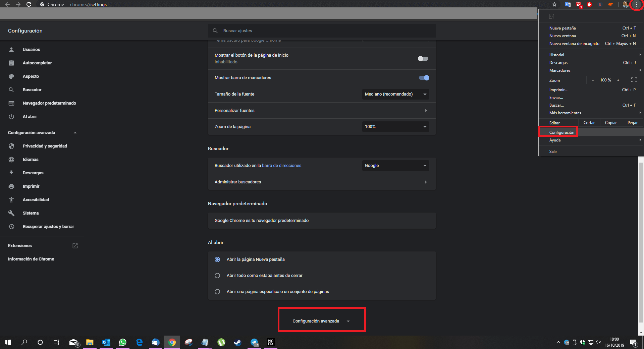Open the Zoom de la página dropdown
This screenshot has width=644, height=349.
tap(395, 127)
